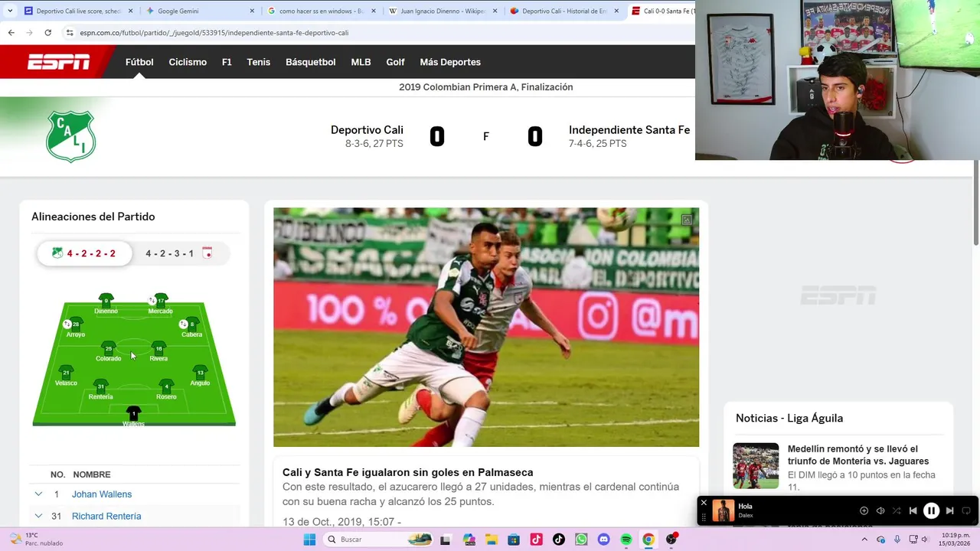Switch to Deportivo Cali Historial tab

pos(564,11)
